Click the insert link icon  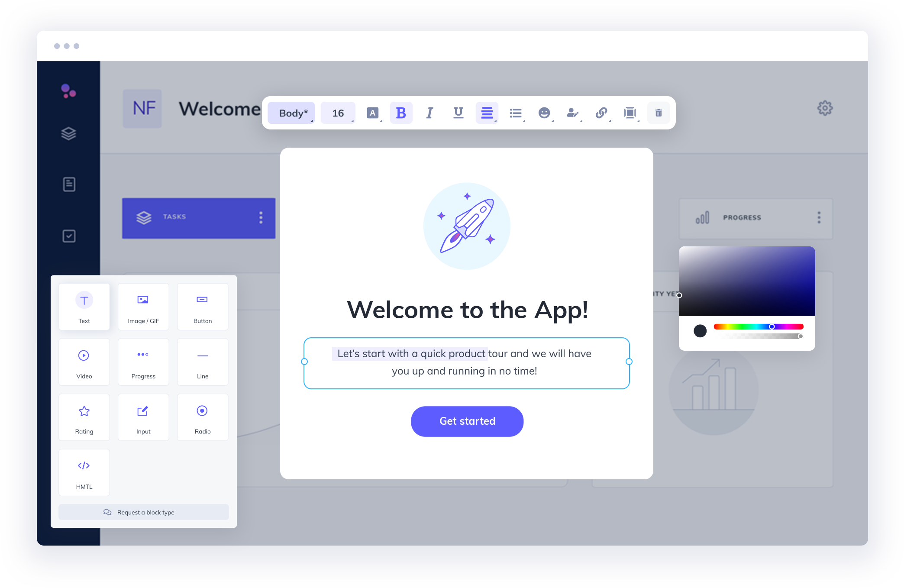(601, 113)
